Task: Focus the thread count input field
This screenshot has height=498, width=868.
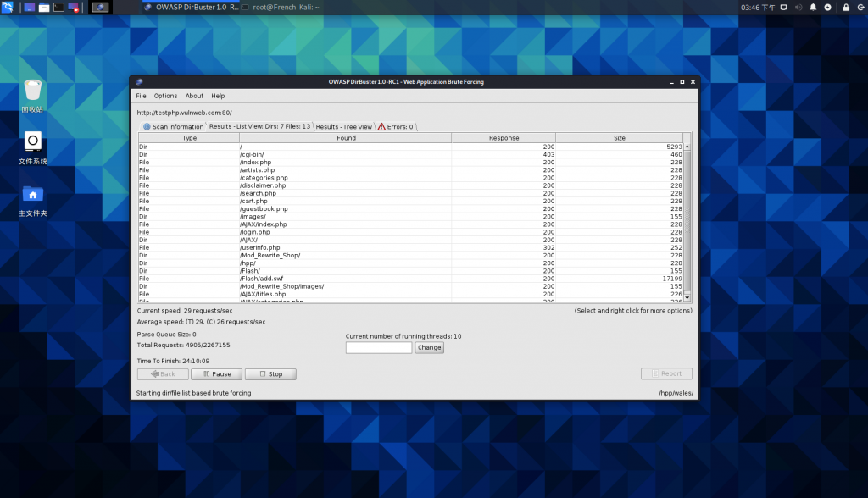Action: click(379, 347)
